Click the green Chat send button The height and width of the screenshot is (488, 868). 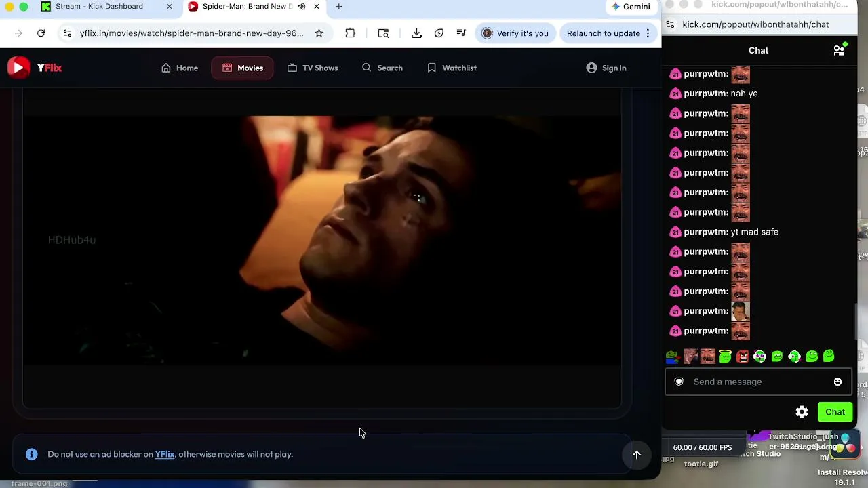click(x=835, y=412)
